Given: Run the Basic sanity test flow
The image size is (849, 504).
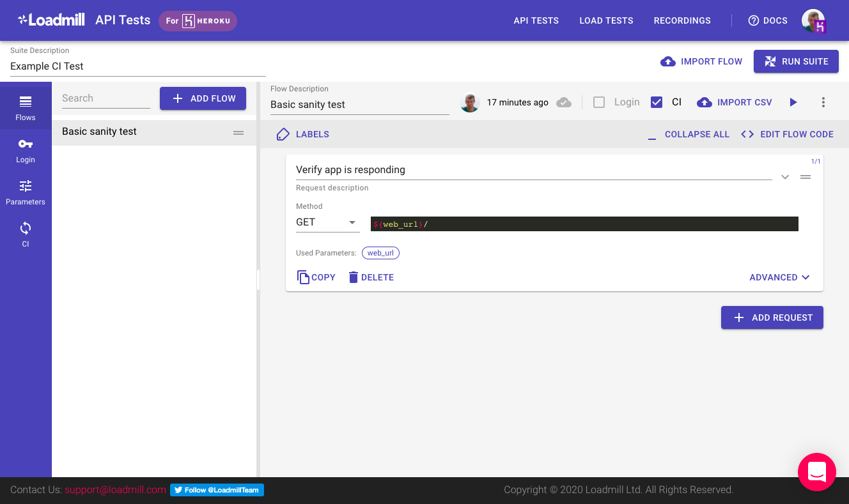Looking at the screenshot, I should tap(793, 102).
